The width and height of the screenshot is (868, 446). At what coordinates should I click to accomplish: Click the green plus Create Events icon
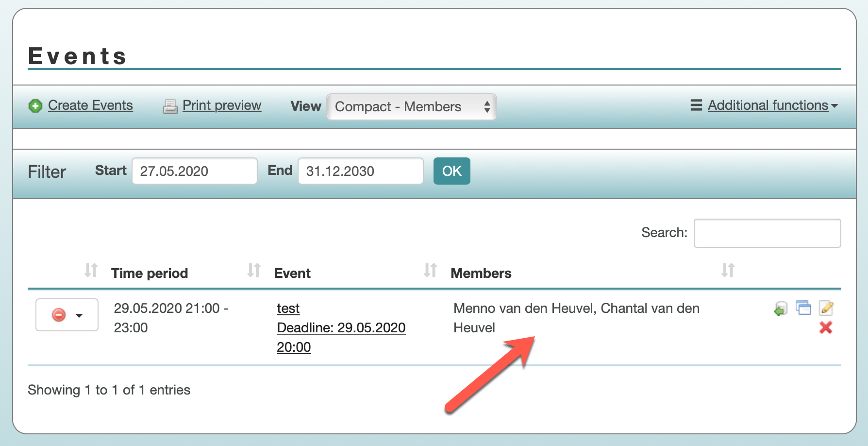pyautogui.click(x=35, y=106)
